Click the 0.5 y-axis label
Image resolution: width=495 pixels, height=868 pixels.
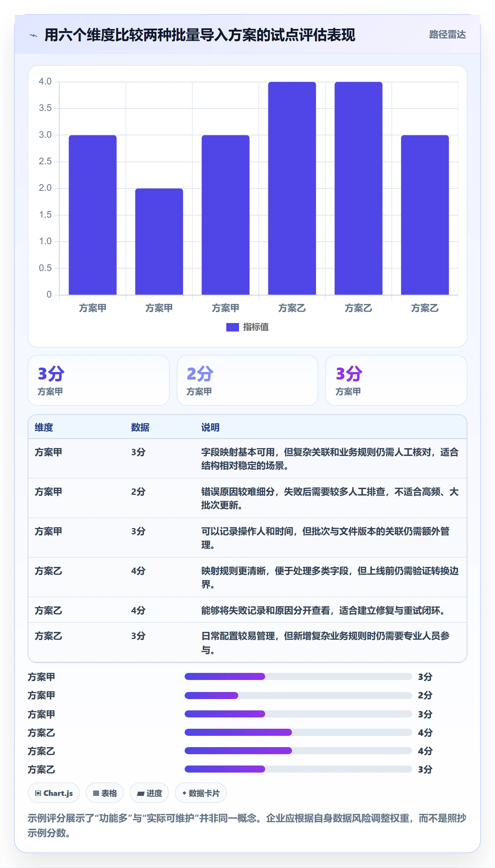(45, 268)
